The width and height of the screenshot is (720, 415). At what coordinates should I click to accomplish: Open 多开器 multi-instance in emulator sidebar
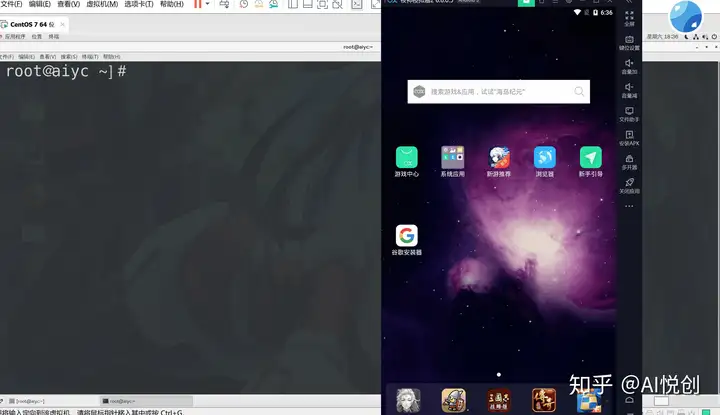(630, 162)
